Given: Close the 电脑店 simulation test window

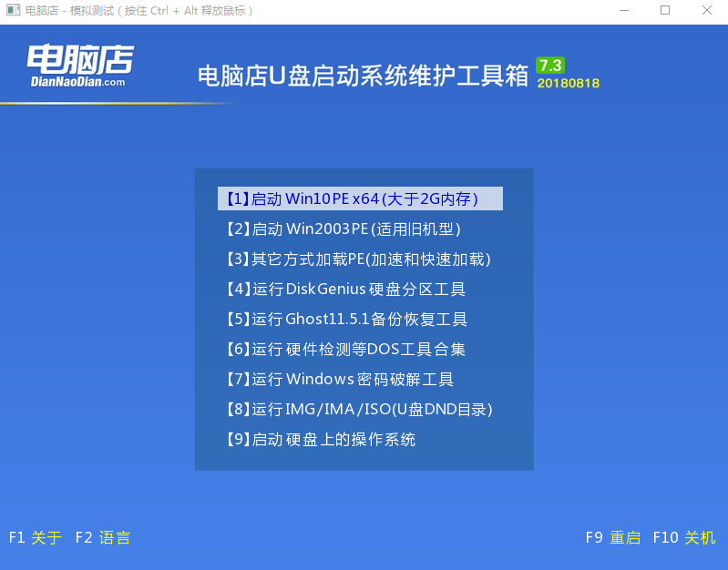Looking at the screenshot, I should (707, 10).
